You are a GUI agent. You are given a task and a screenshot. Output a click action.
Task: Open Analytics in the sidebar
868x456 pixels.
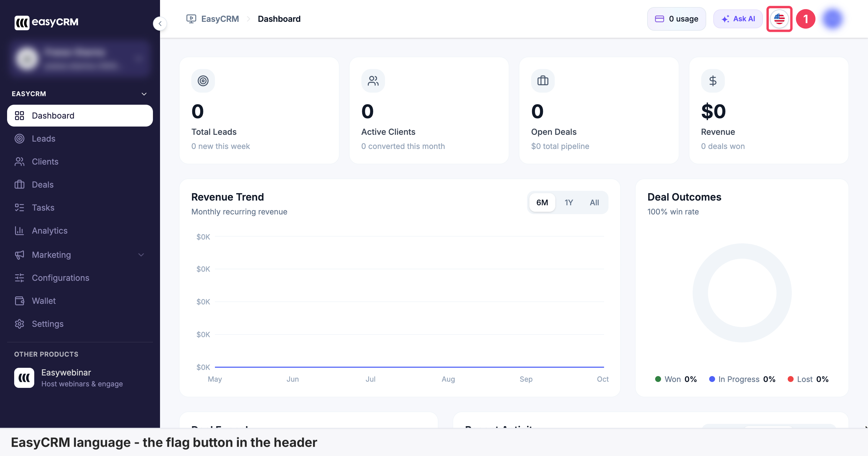80,231
